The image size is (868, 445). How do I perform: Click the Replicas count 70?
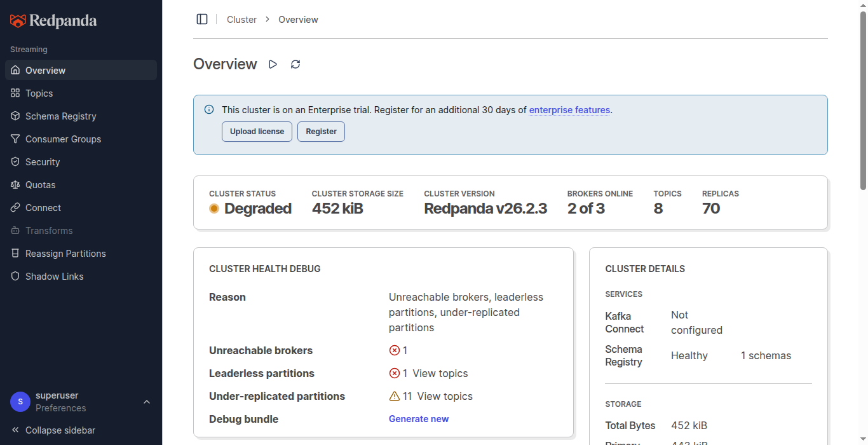[x=711, y=209]
